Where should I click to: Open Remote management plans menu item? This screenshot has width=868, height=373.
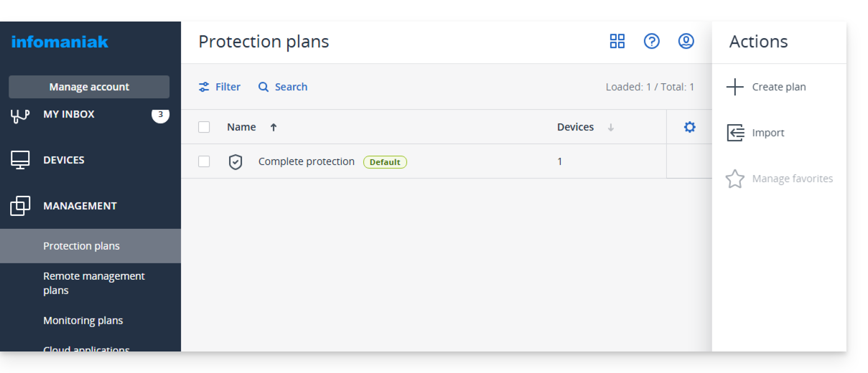point(94,283)
